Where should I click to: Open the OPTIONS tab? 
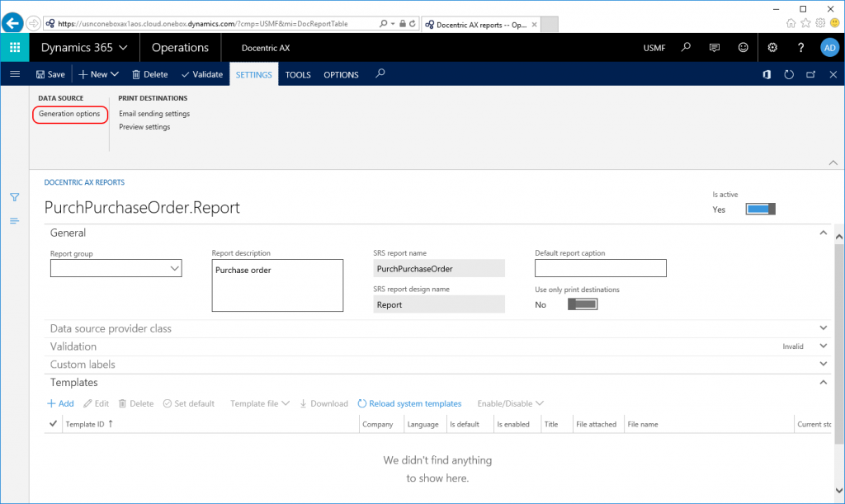pyautogui.click(x=341, y=74)
